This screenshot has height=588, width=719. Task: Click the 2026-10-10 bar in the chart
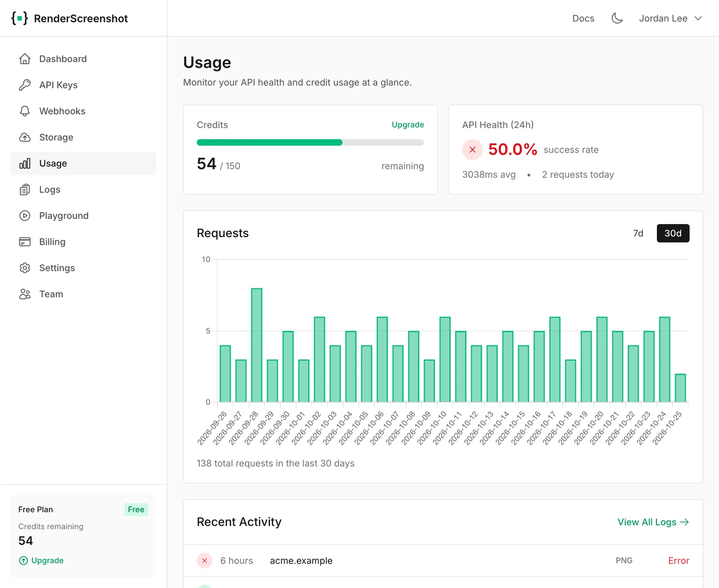(445, 359)
